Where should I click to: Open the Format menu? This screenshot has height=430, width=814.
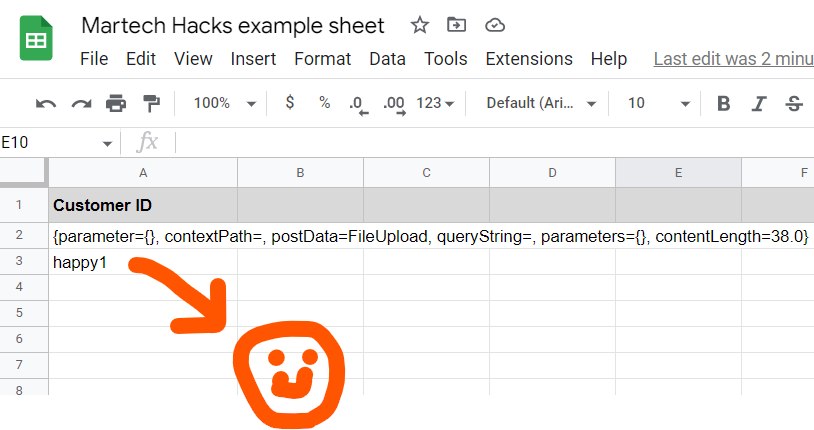(x=322, y=59)
